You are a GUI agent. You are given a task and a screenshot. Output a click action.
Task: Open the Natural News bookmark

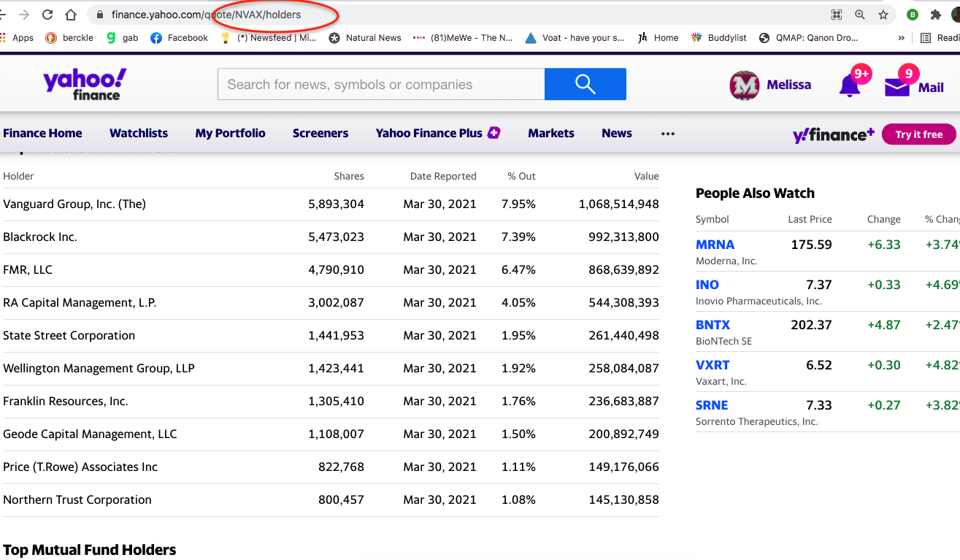tap(365, 38)
